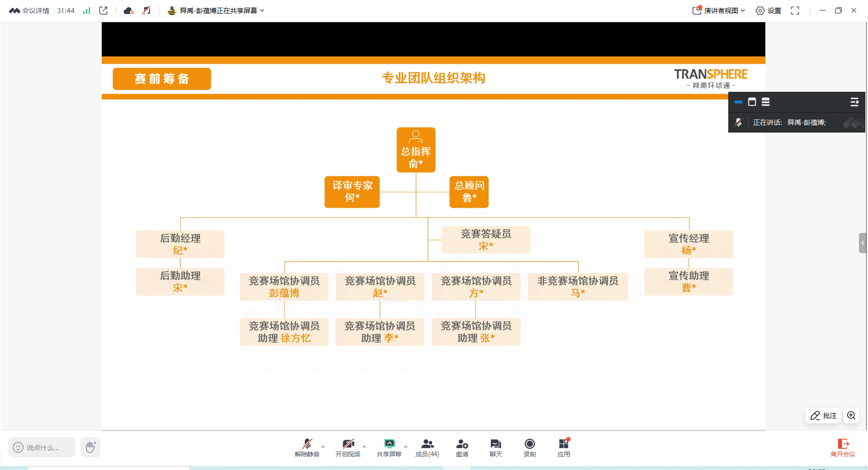Viewport: 868px width, 470px height.
Task: Click the cloud recording status icon
Action: 128,10
